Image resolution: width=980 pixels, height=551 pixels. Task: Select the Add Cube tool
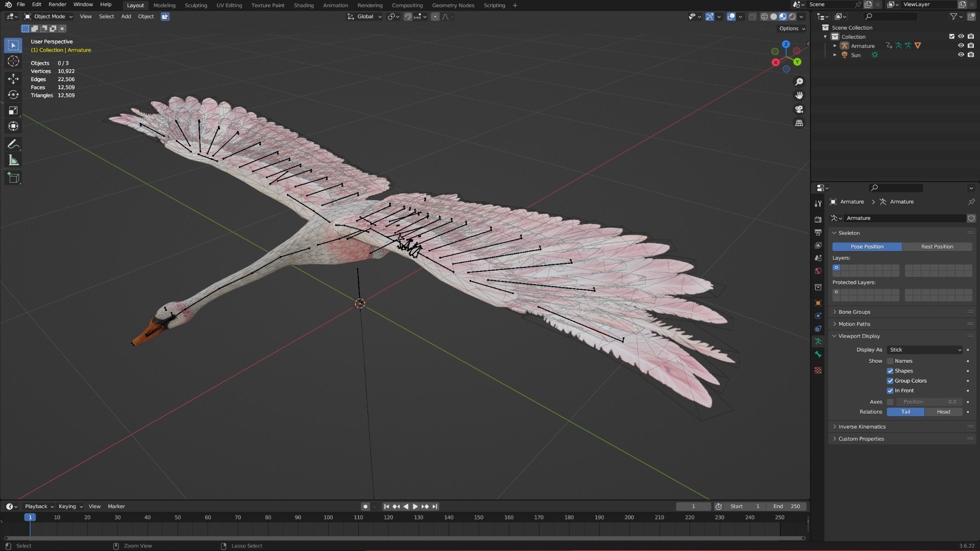pyautogui.click(x=13, y=178)
